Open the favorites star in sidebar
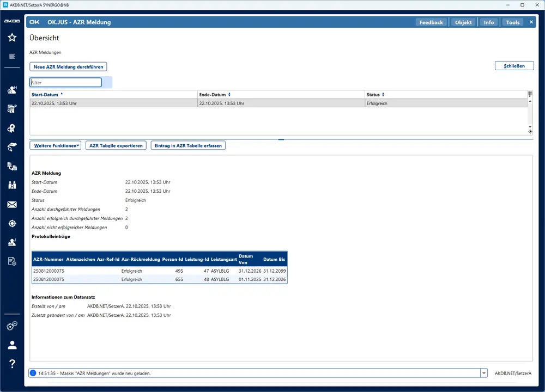 click(x=12, y=38)
